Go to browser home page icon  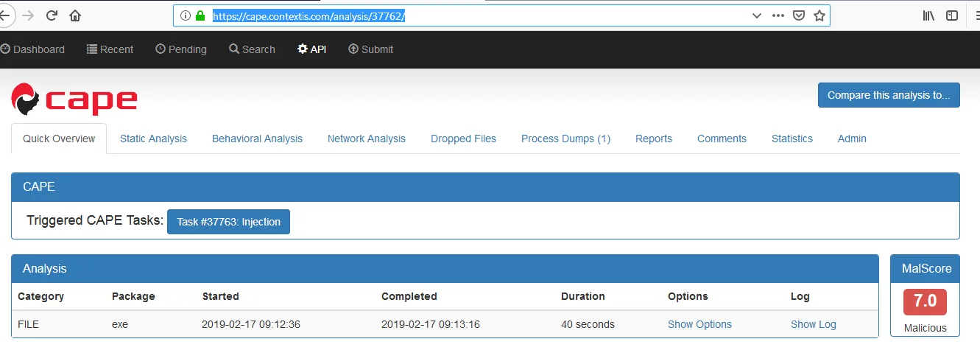[x=75, y=15]
